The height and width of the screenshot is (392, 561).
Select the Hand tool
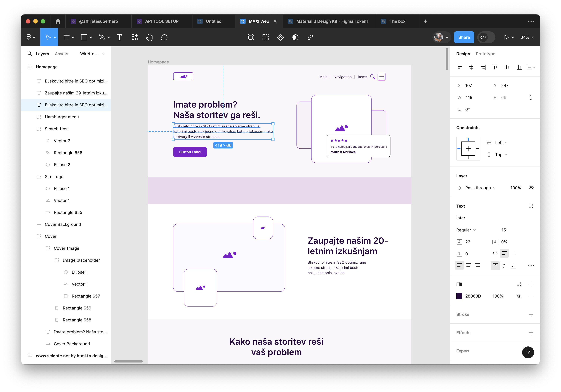(x=149, y=37)
